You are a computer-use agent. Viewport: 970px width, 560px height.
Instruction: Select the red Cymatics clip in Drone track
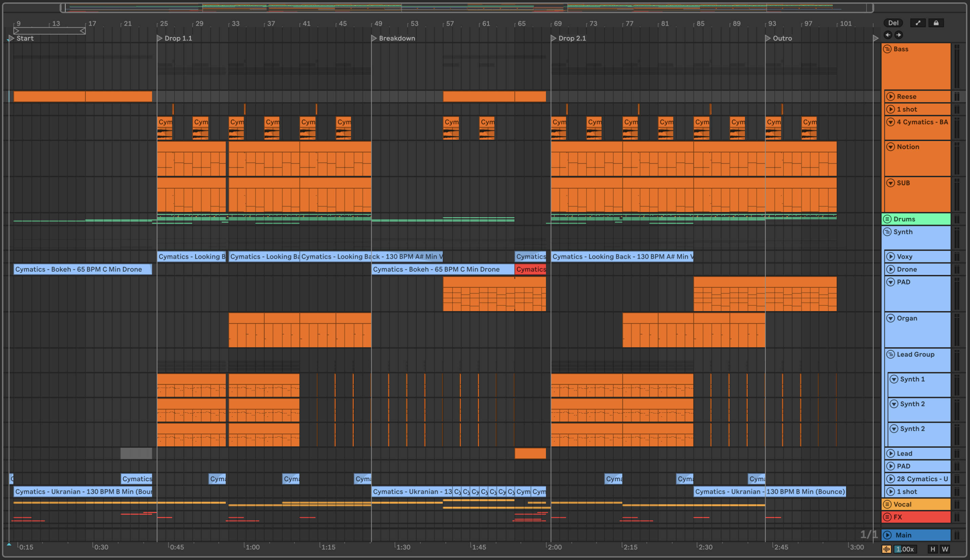[530, 269]
